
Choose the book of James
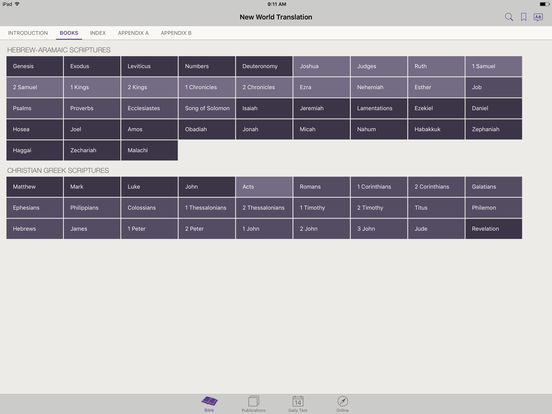[x=92, y=229]
